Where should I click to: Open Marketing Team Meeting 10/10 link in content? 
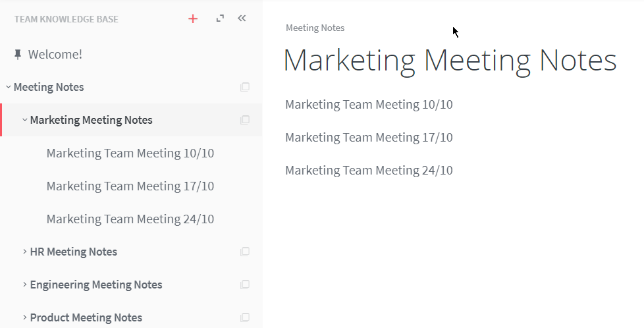(369, 105)
